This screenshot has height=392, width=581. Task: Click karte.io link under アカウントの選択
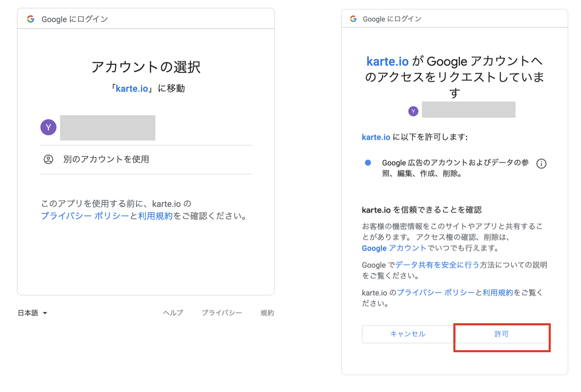[x=132, y=89]
